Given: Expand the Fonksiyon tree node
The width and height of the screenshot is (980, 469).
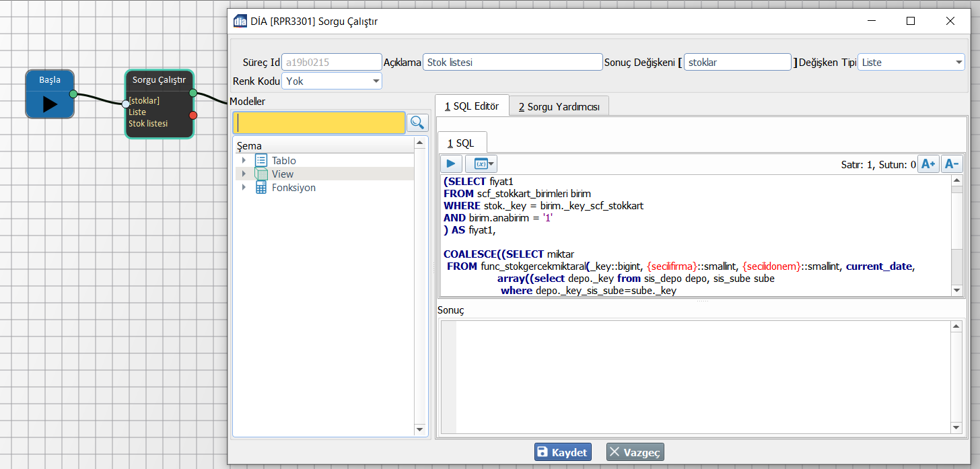Looking at the screenshot, I should tap(244, 188).
